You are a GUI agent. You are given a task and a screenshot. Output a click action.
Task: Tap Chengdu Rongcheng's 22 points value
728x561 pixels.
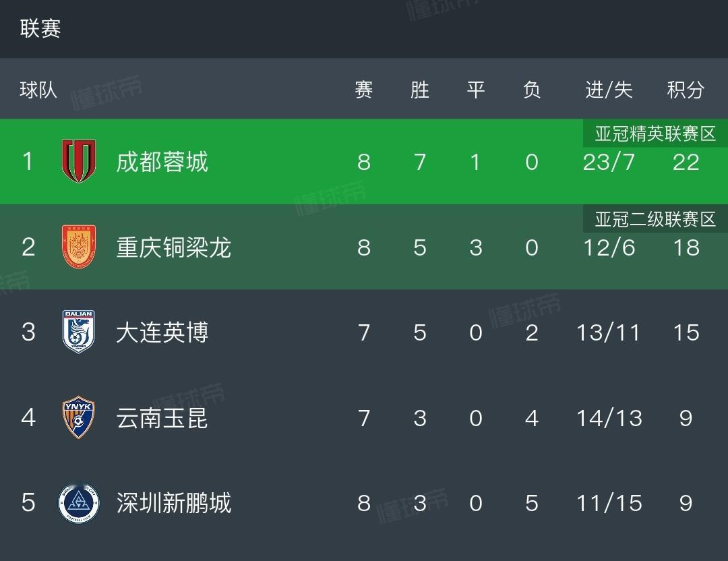coord(686,162)
